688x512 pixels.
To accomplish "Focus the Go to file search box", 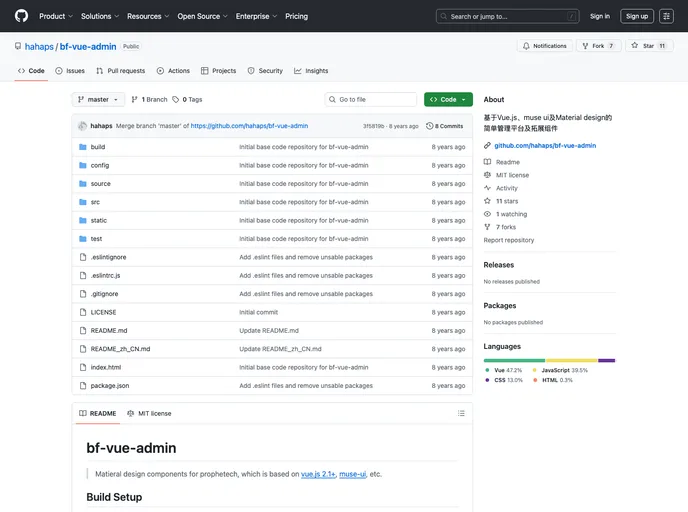I will click(371, 100).
